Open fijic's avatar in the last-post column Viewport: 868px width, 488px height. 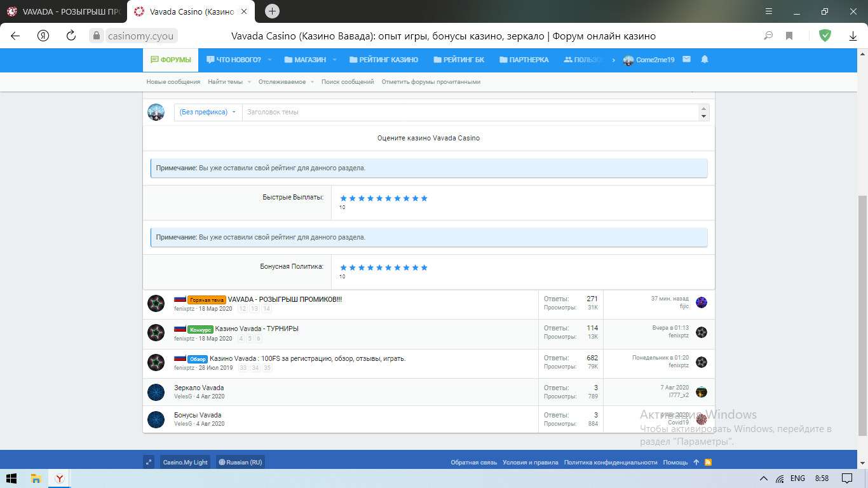(x=702, y=302)
